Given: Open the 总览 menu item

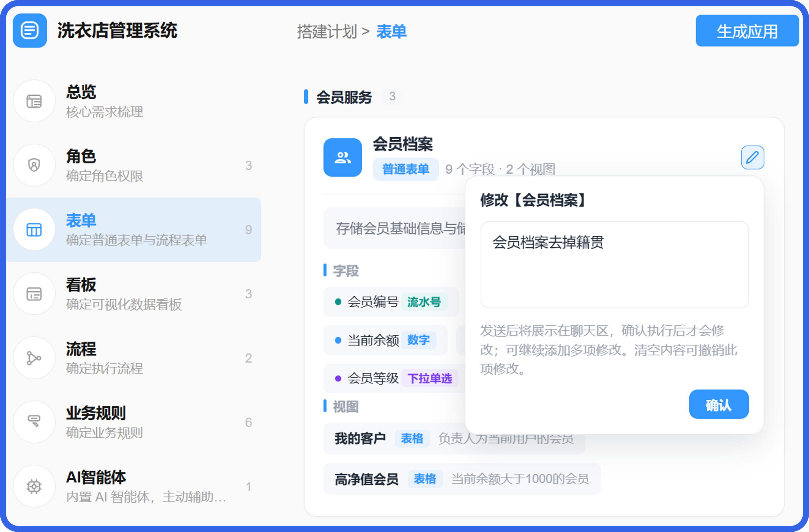Looking at the screenshot, I should (x=134, y=101).
